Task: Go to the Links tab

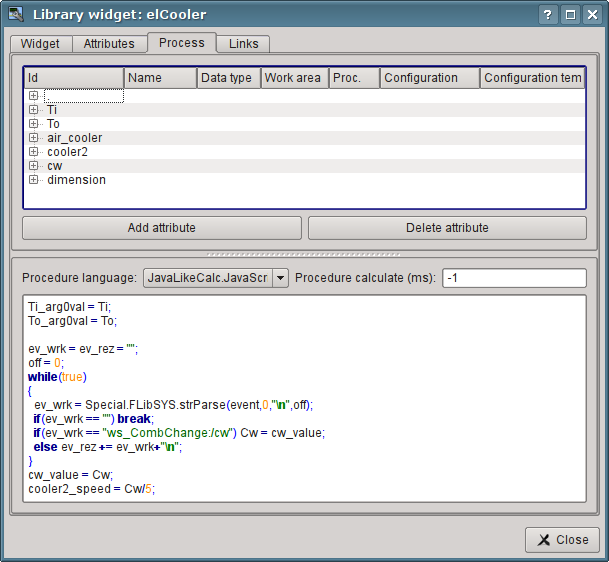Action: coord(243,44)
